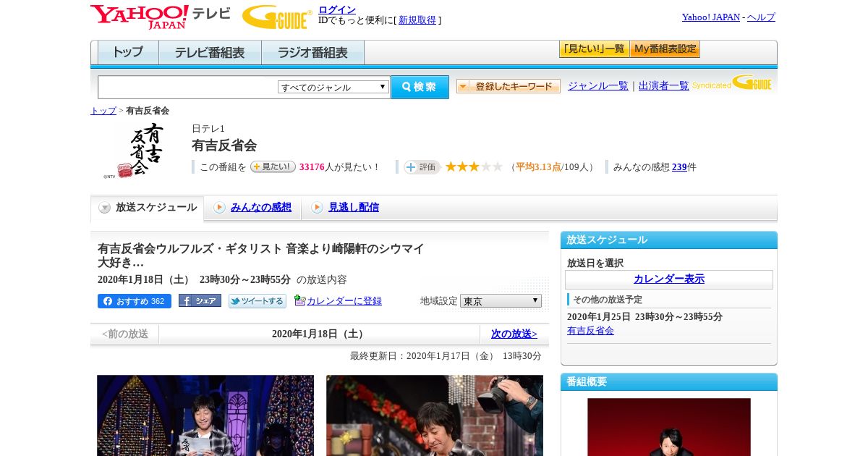Viewport: 868px width, 456px height.
Task: Set the star rating control
Action: pyautogui.click(x=474, y=167)
